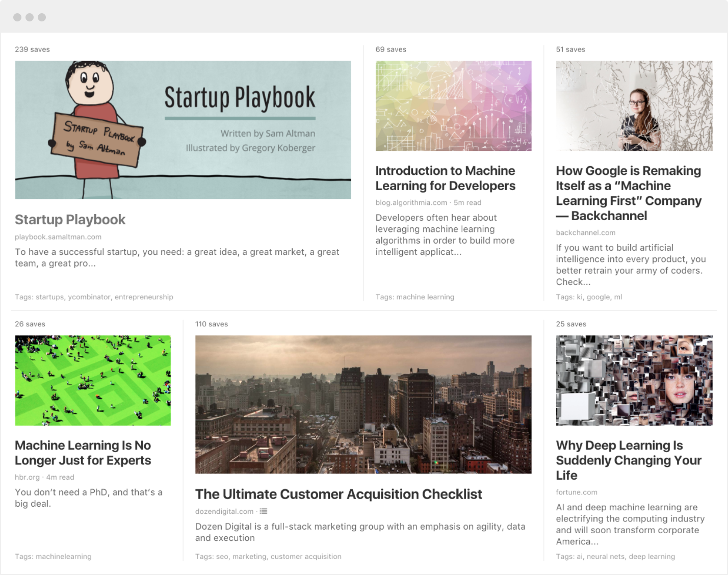The height and width of the screenshot is (575, 728).
Task: Click the deep learning tag
Action: coord(652,557)
